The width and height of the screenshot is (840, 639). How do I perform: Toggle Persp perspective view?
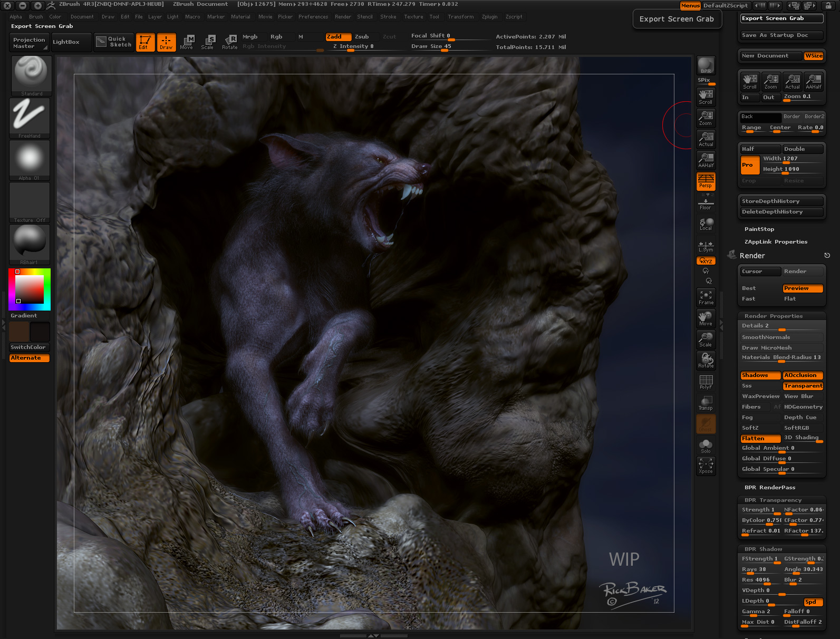pos(706,181)
